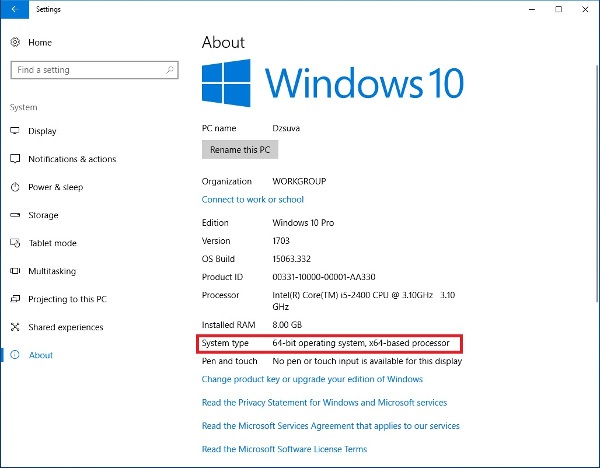The width and height of the screenshot is (600, 468).
Task: Open the Home settings page
Action: 40,42
